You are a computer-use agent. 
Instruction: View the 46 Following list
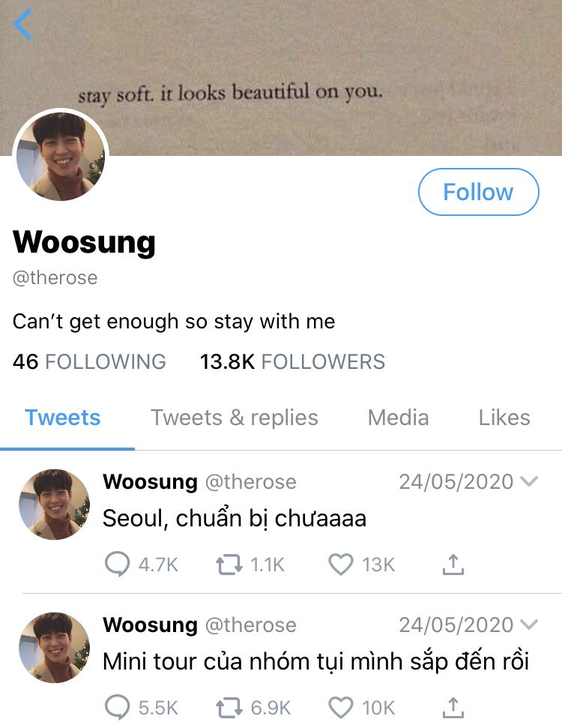[x=89, y=361]
